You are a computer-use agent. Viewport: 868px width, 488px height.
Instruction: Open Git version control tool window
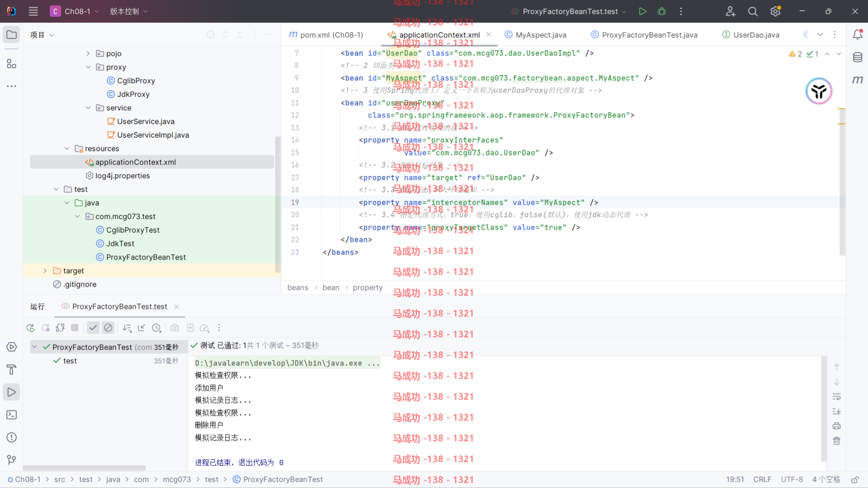point(12,460)
